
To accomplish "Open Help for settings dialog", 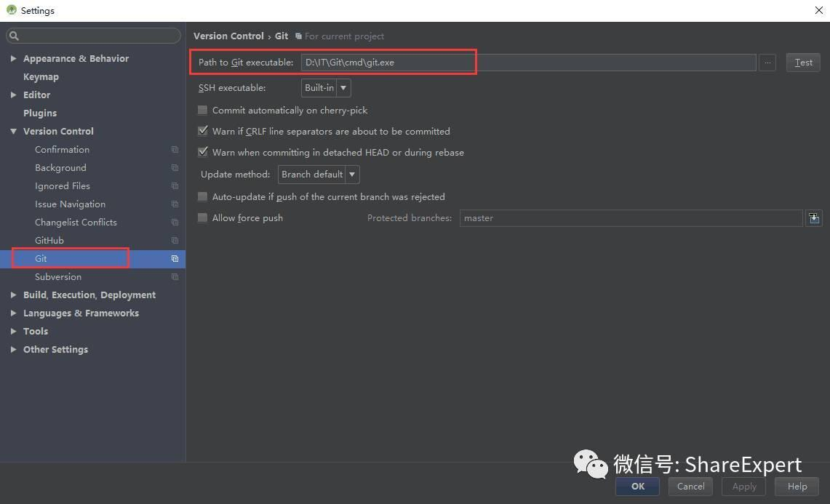I will pyautogui.click(x=797, y=487).
